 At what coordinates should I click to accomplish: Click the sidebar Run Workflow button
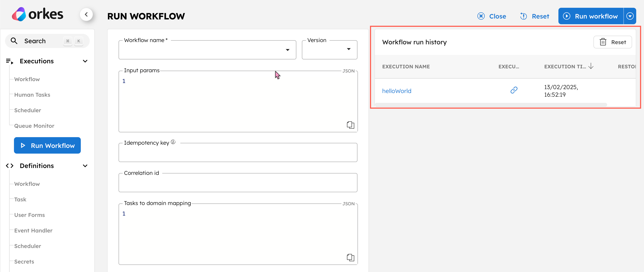47,145
